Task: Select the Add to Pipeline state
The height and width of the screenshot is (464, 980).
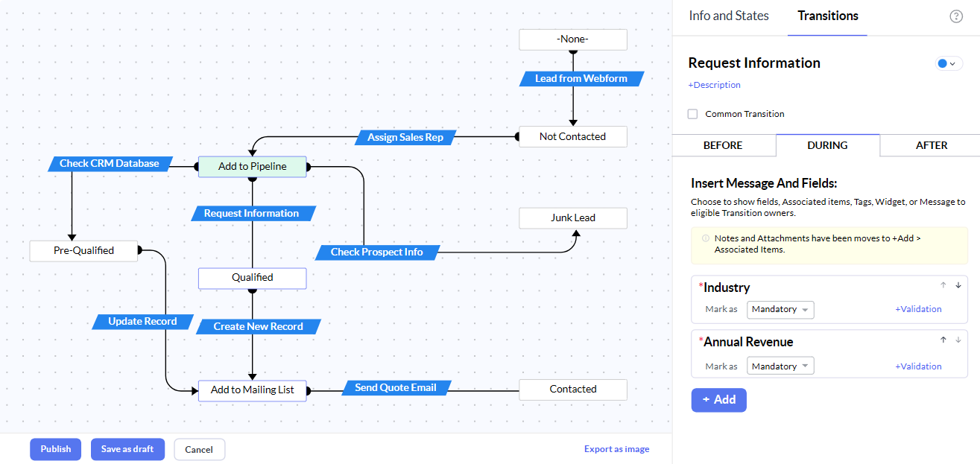Action: click(253, 167)
